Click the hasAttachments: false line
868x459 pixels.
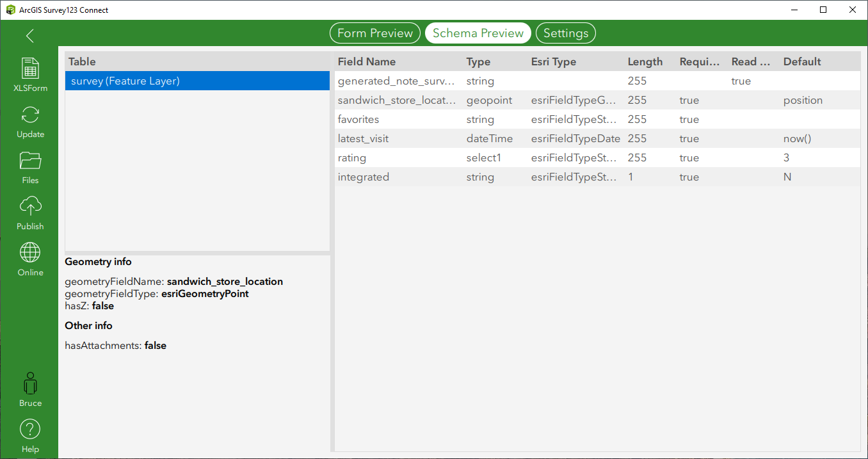point(115,345)
